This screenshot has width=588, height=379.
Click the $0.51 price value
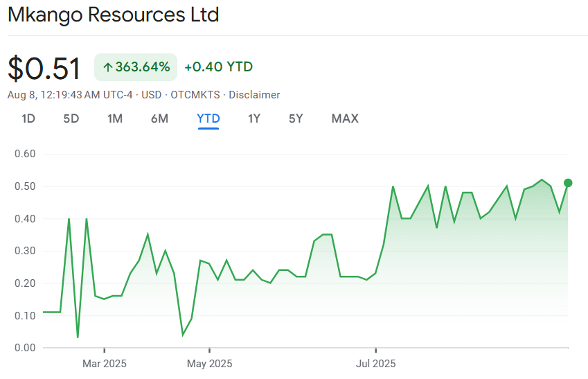(x=44, y=68)
